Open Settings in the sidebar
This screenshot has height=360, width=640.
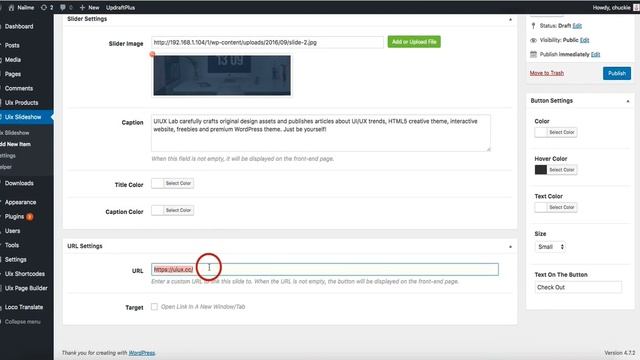click(16, 260)
